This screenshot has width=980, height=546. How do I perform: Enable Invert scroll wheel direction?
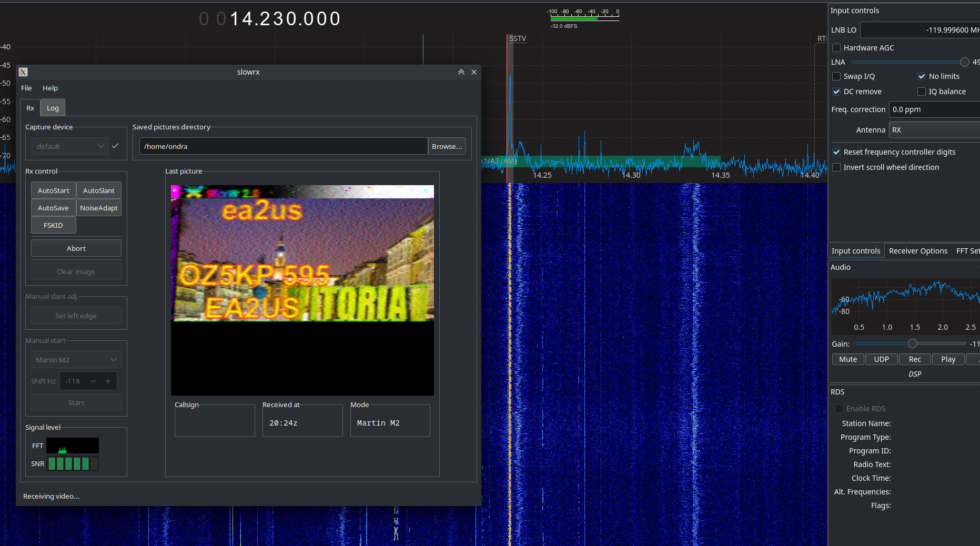tap(836, 167)
